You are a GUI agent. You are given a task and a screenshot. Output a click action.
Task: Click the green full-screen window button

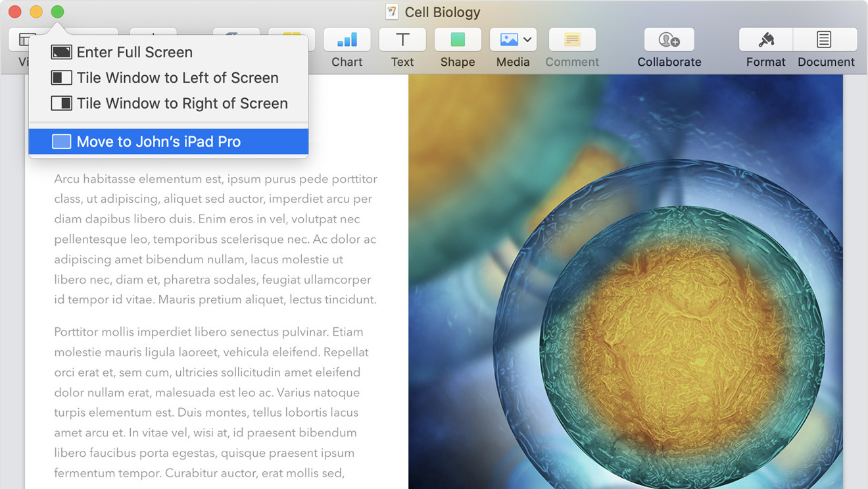click(57, 12)
